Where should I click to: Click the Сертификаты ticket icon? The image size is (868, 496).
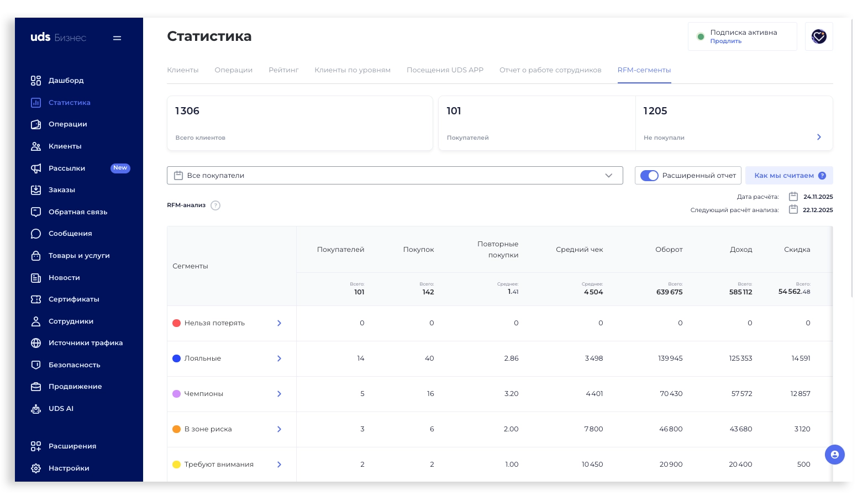coord(36,299)
